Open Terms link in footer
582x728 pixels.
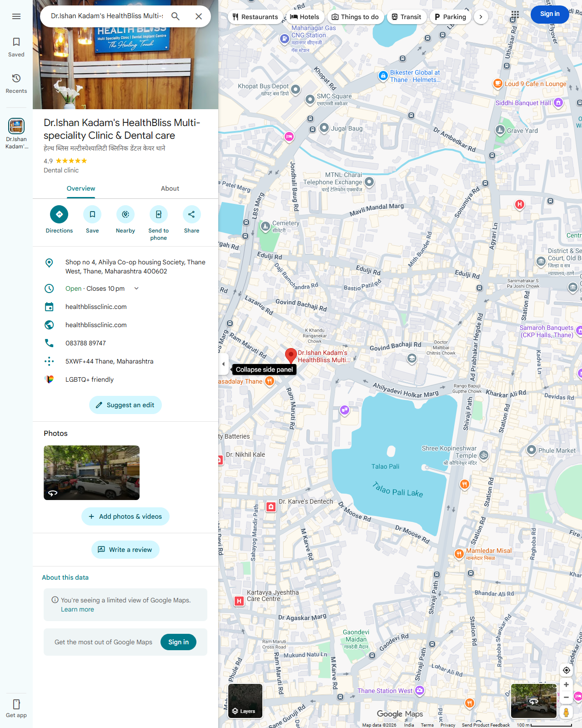tap(427, 725)
